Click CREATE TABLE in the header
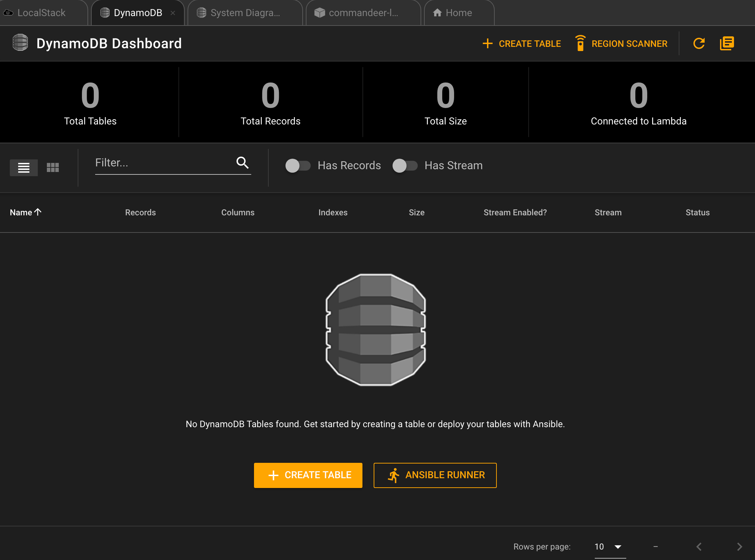This screenshot has width=755, height=560. 522,44
